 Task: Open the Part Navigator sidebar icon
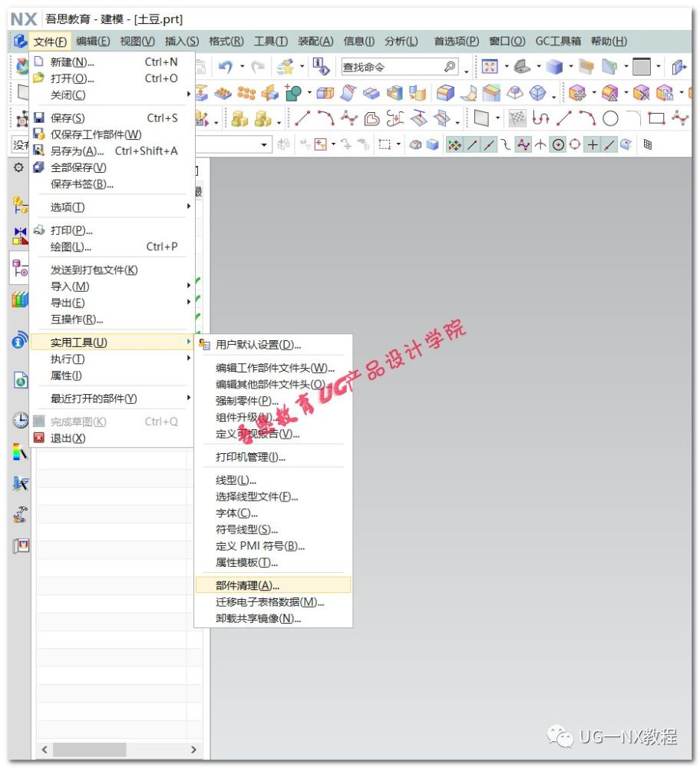[20, 268]
